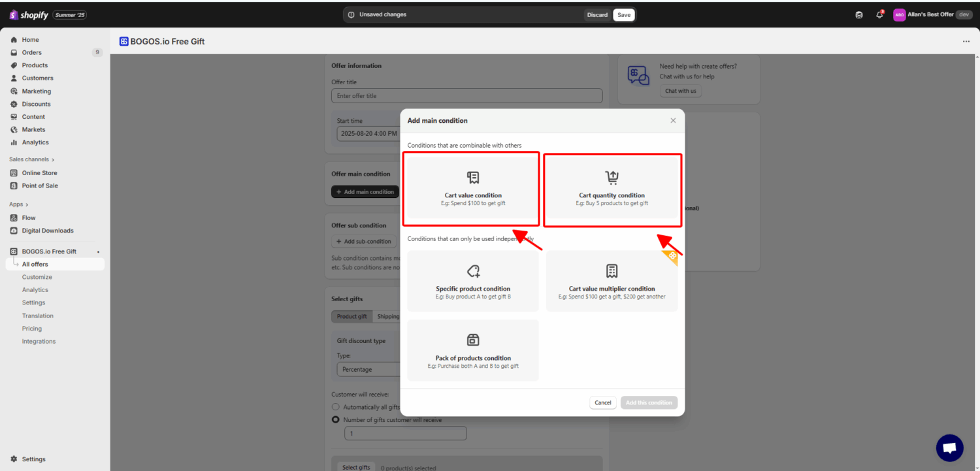
Task: Choose Pack of products condition card
Action: coord(473,350)
